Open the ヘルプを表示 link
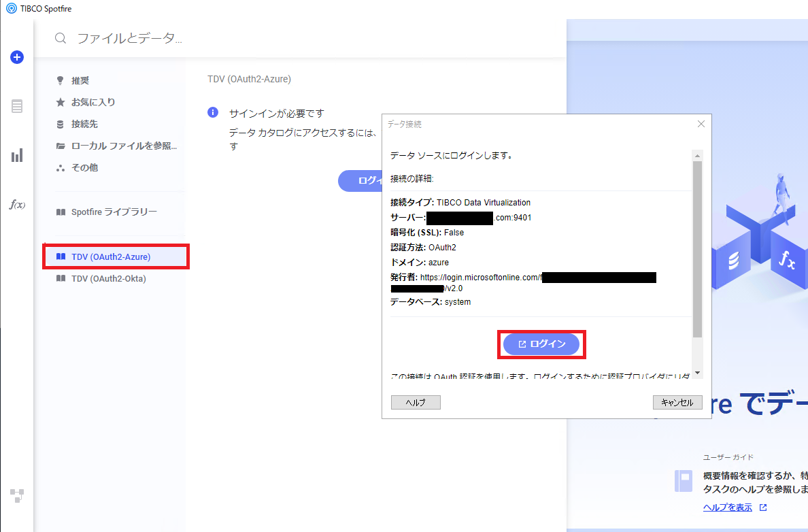 click(728, 508)
